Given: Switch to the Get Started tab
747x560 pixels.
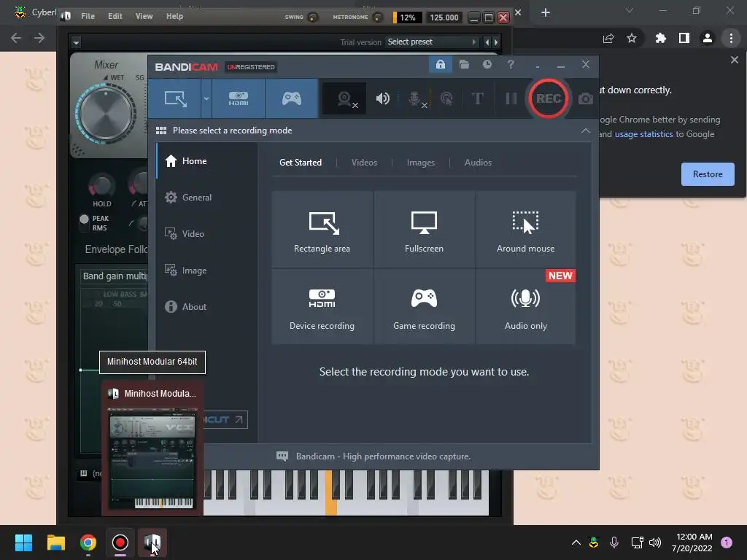Looking at the screenshot, I should pyautogui.click(x=300, y=163).
